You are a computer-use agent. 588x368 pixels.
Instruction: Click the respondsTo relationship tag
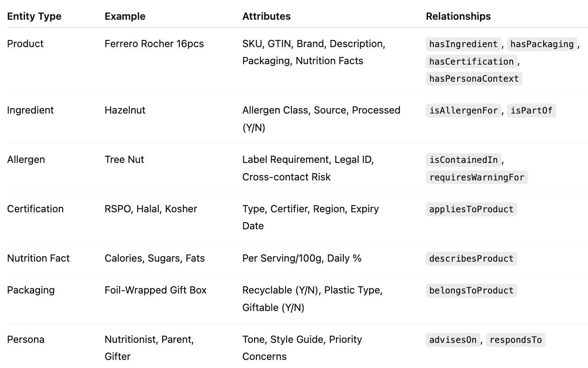point(515,340)
